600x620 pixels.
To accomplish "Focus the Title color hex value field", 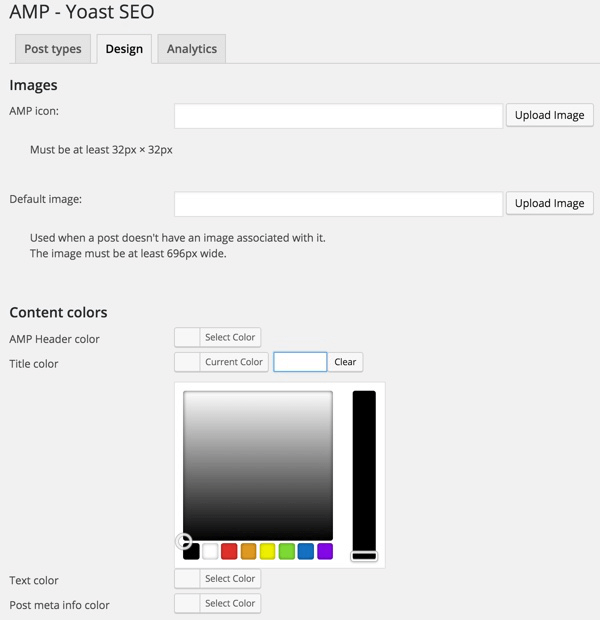I will coord(300,362).
